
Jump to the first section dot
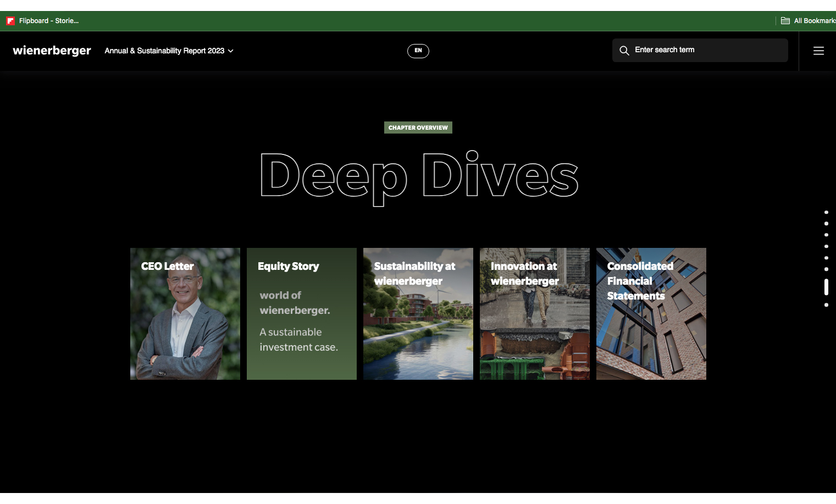pos(826,212)
